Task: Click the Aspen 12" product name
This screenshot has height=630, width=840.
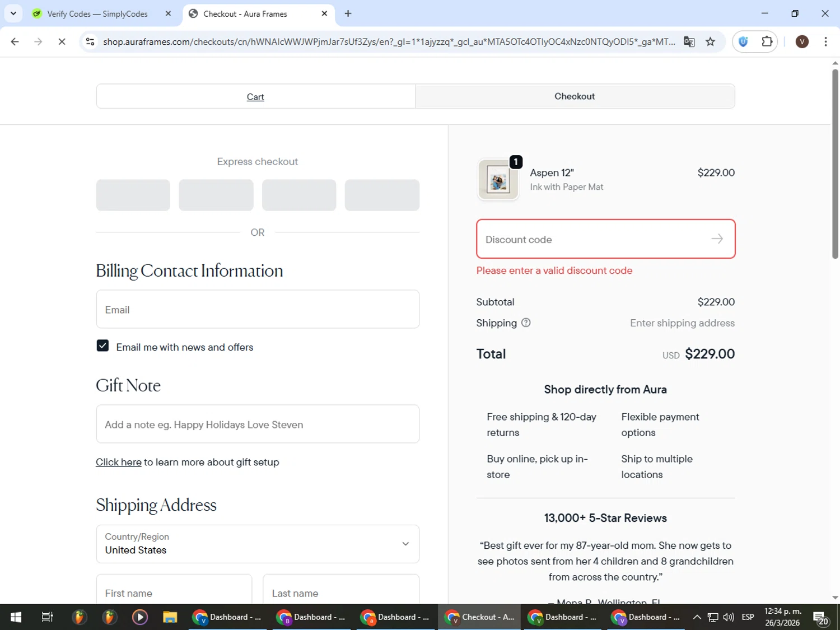Action: pyautogui.click(x=552, y=172)
